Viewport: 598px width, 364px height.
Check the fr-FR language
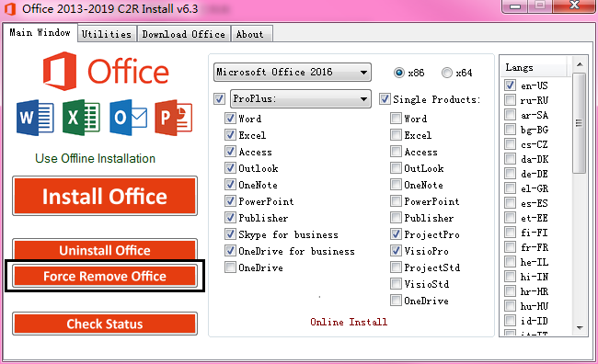click(x=510, y=247)
